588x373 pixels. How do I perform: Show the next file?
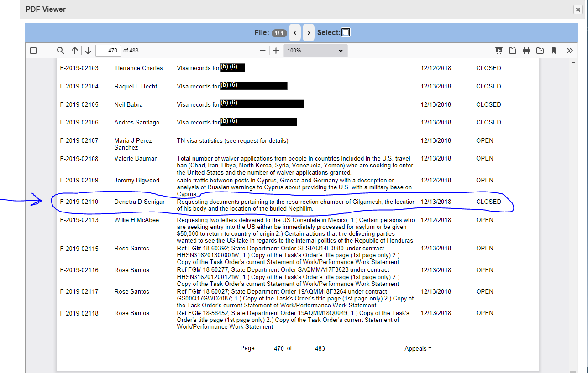309,32
